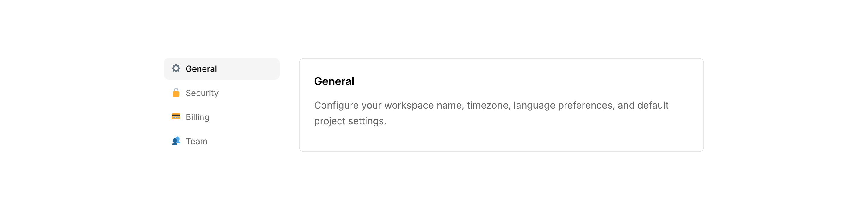Click the orange lock icon

click(x=176, y=93)
